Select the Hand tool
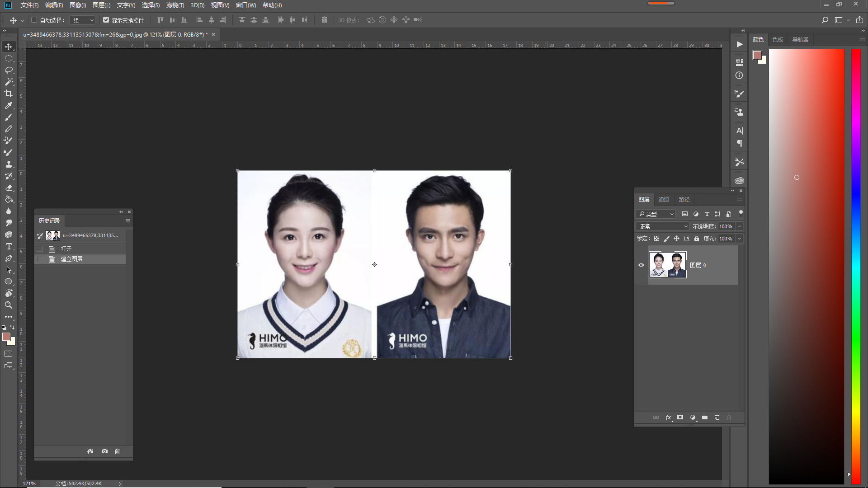Image resolution: width=868 pixels, height=488 pixels. [9, 293]
